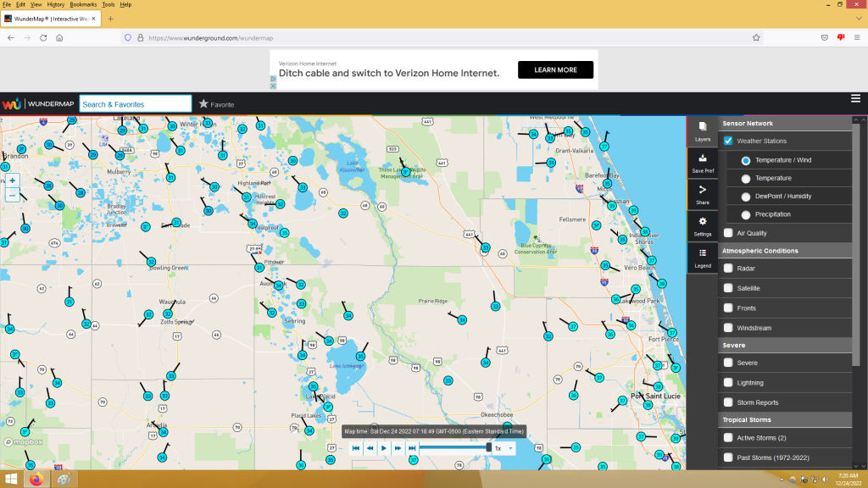Open the Firefox application menu
Screen dimensions: 868x488
tap(857, 37)
